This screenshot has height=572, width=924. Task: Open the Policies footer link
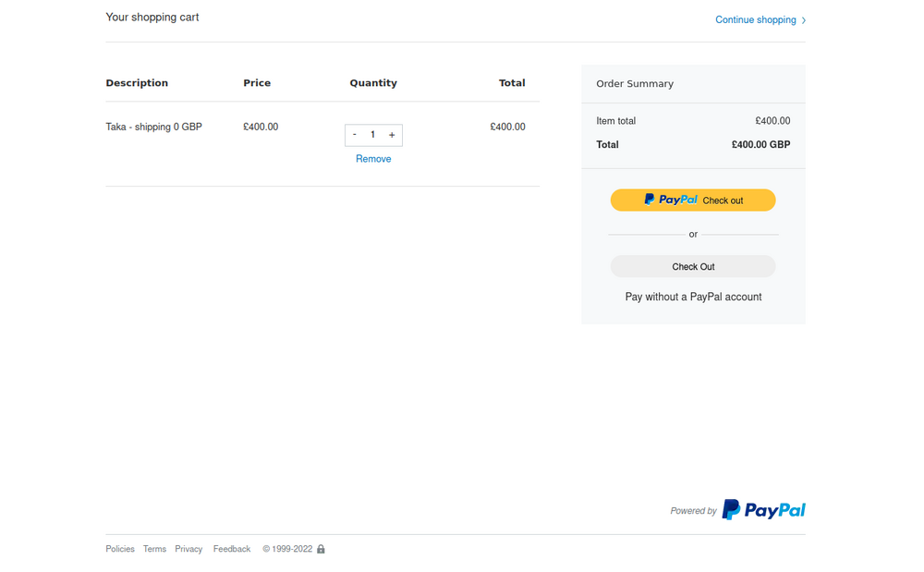pos(120,549)
